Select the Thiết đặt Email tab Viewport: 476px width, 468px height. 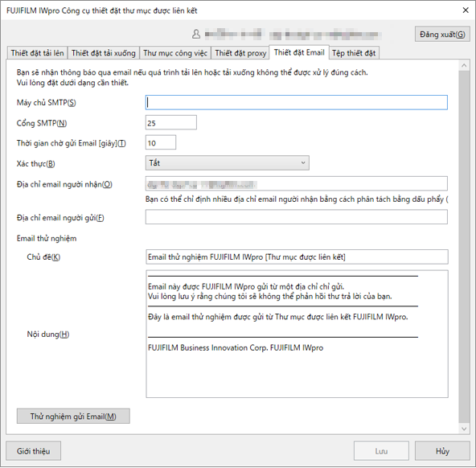tap(299, 52)
